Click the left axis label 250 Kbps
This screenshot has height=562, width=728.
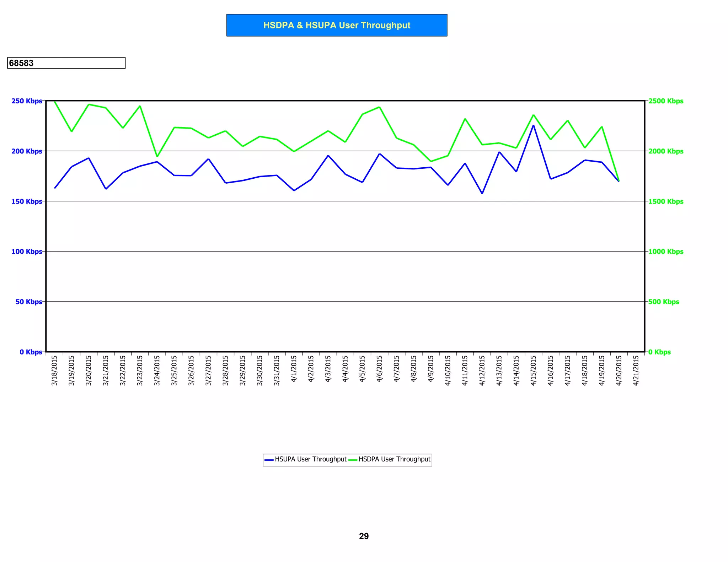tap(27, 101)
